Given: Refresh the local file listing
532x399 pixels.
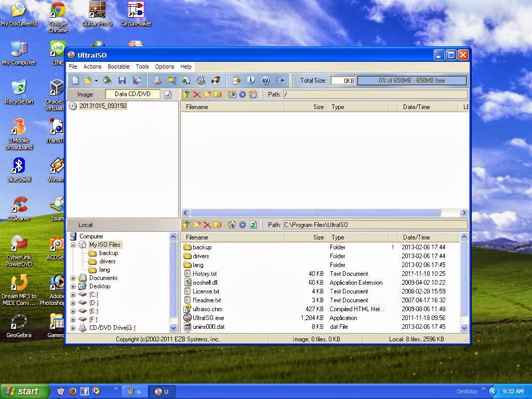Looking at the screenshot, I should tap(252, 224).
